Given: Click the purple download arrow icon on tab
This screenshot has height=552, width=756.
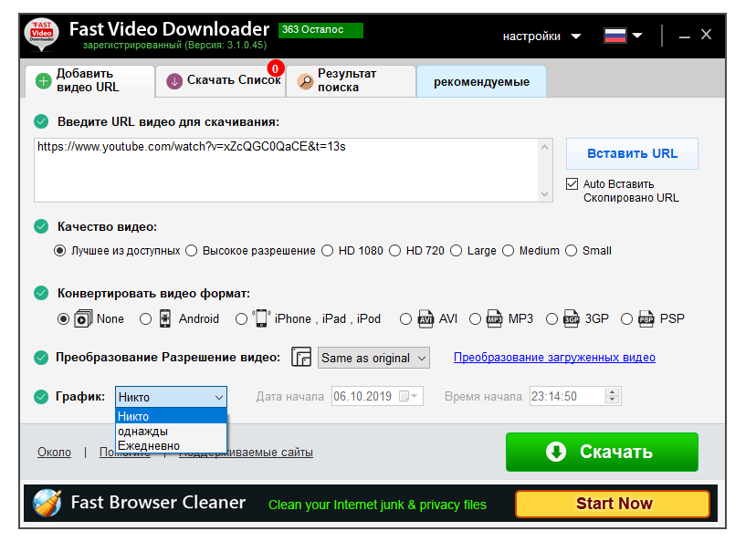Looking at the screenshot, I should (174, 81).
